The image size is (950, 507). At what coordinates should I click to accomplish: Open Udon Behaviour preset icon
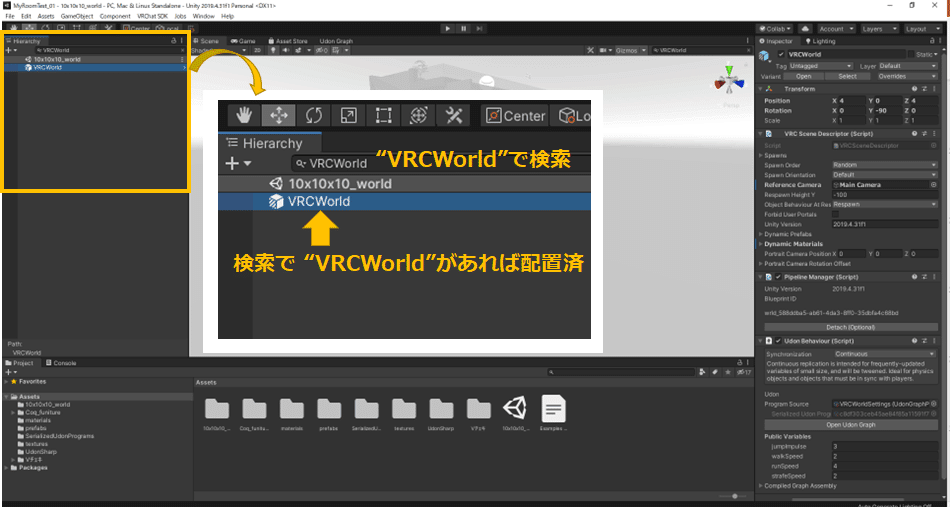[x=925, y=341]
